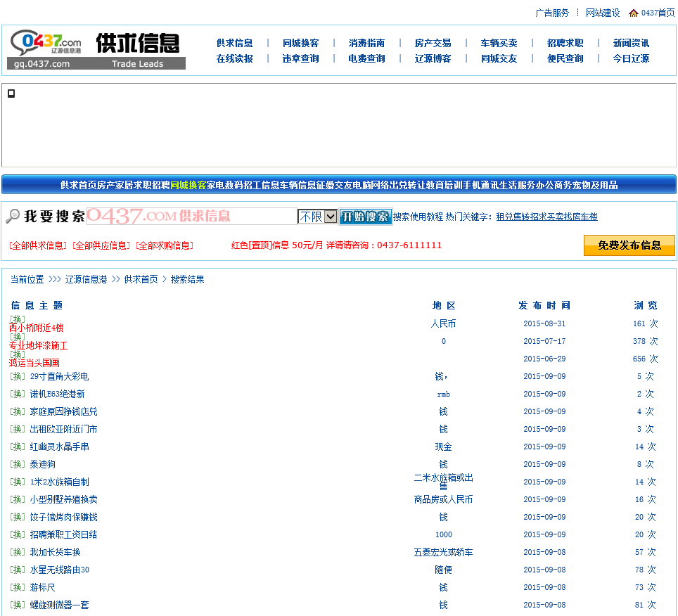Click the 0437.com logo image
The height and width of the screenshot is (616, 678).
coord(96,50)
